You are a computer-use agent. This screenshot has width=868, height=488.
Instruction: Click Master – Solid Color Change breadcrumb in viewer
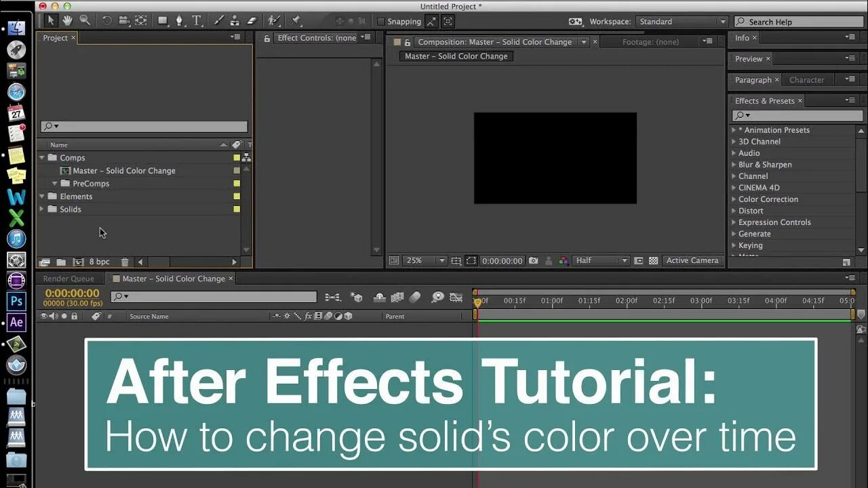[456, 56]
